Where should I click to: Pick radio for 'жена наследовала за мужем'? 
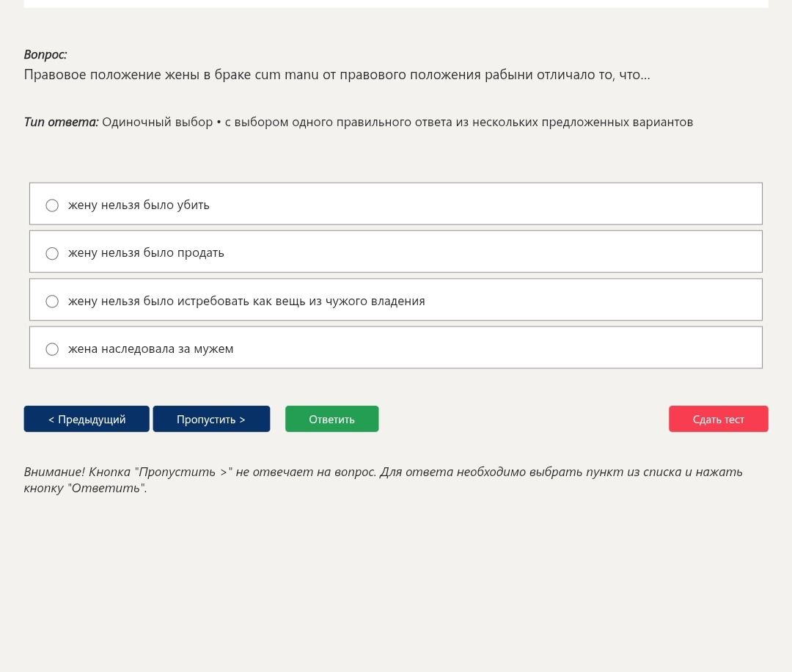tap(52, 349)
